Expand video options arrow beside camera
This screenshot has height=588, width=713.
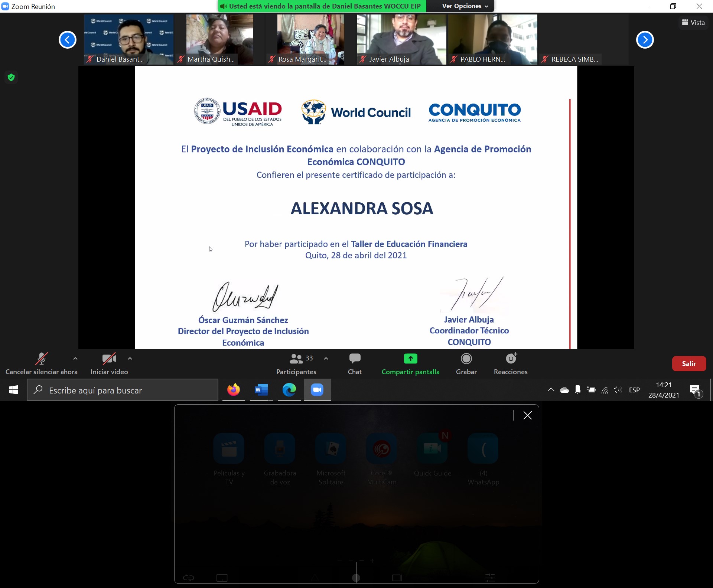point(130,359)
